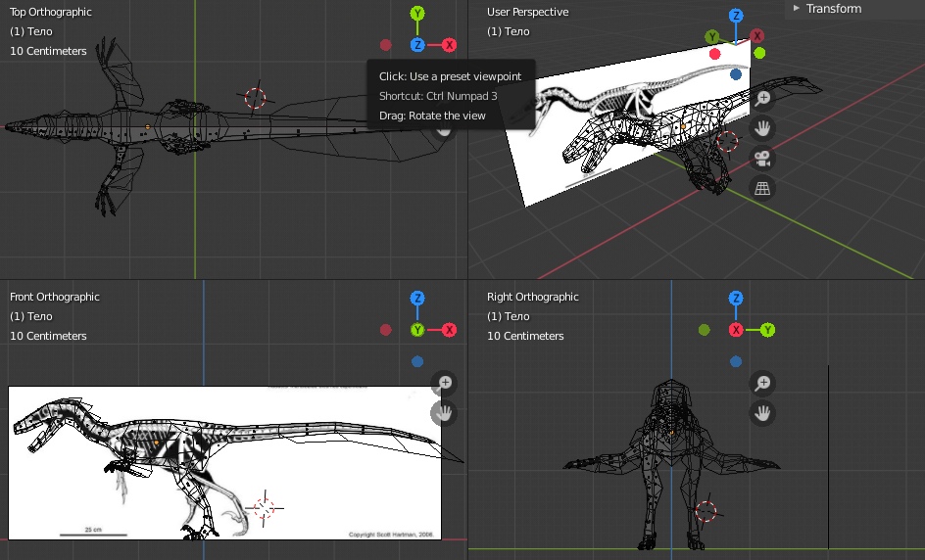Click the blue Z axis in User Perspective gizmo
925x560 pixels.
736,16
